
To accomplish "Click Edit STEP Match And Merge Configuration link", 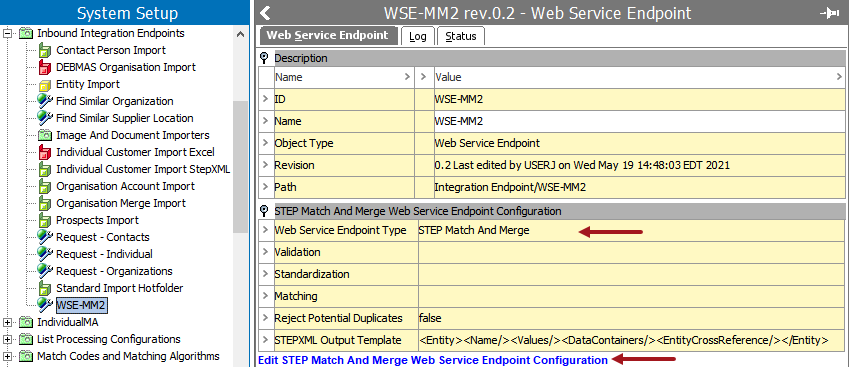I will tap(433, 360).
